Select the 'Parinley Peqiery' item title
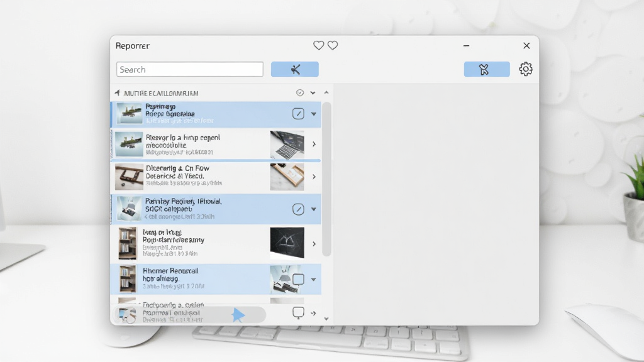The image size is (644, 362). tap(184, 201)
